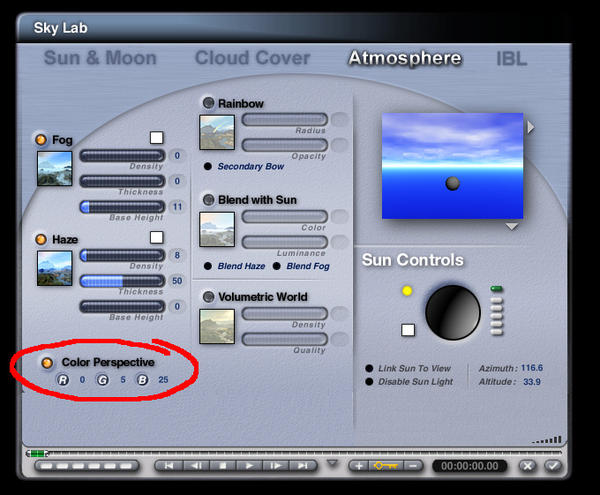The height and width of the screenshot is (495, 600).
Task: Click the Volumetric World thumbnail
Action: pyautogui.click(x=217, y=326)
